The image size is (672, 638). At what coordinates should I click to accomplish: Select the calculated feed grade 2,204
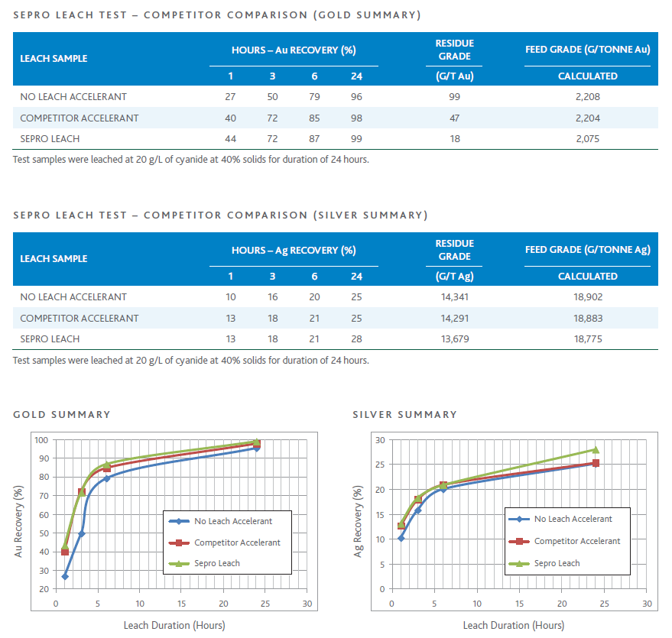point(588,118)
